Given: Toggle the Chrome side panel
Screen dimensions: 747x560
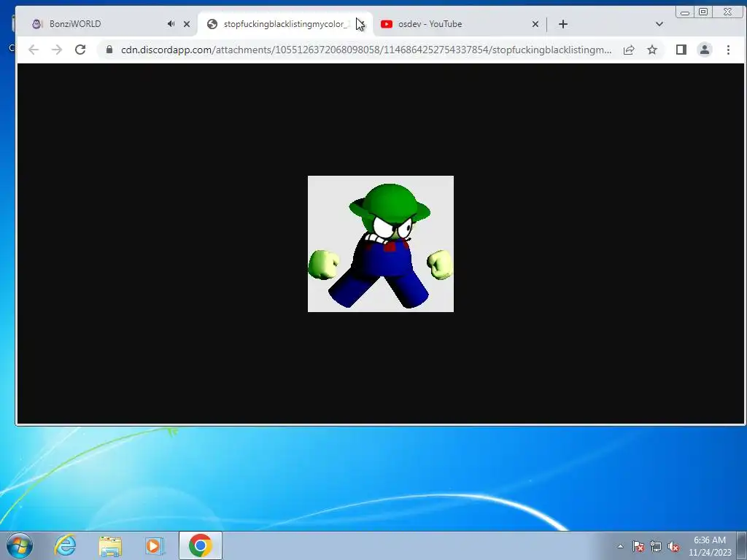Looking at the screenshot, I should tap(681, 50).
